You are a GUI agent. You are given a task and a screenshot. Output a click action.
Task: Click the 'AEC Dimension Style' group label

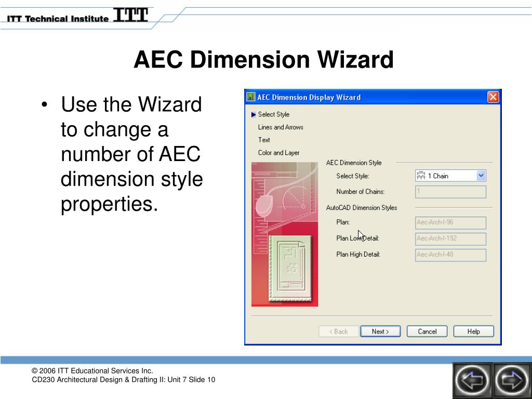coord(353,163)
